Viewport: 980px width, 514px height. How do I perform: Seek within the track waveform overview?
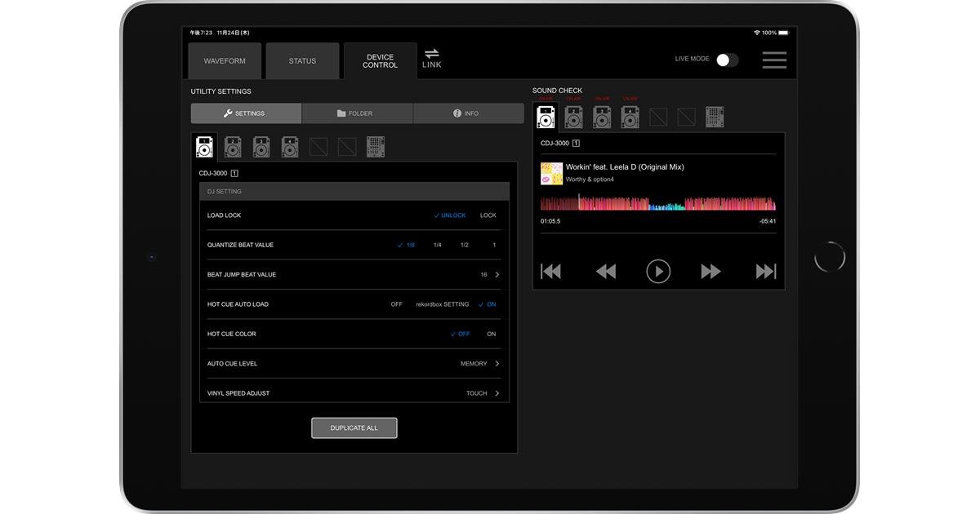click(657, 203)
